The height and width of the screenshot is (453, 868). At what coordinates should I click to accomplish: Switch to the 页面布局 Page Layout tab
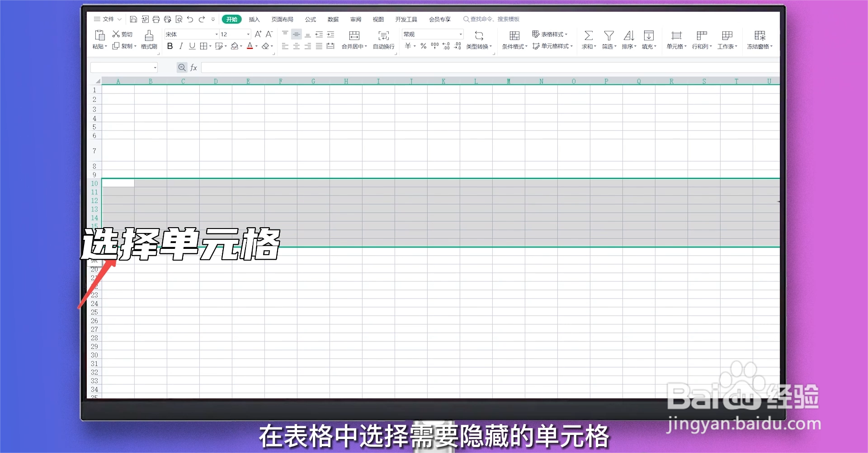pyautogui.click(x=283, y=19)
